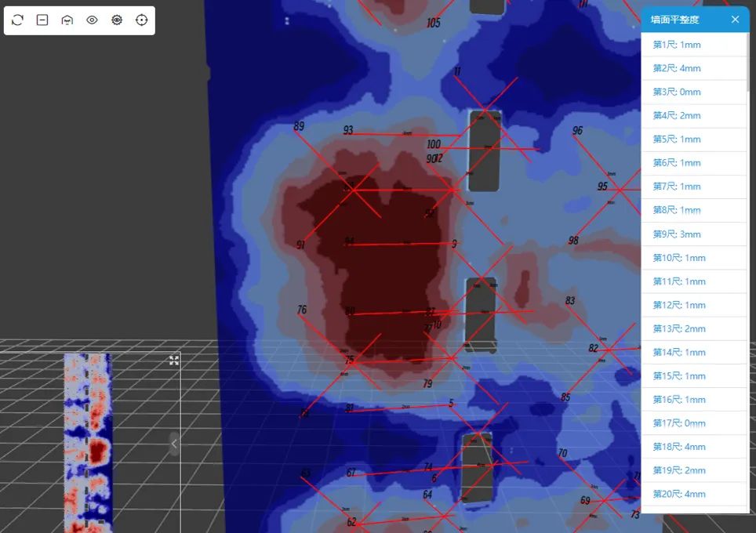The height and width of the screenshot is (533, 756).
Task: Toggle the plain eye visibility icon
Action: (x=92, y=20)
